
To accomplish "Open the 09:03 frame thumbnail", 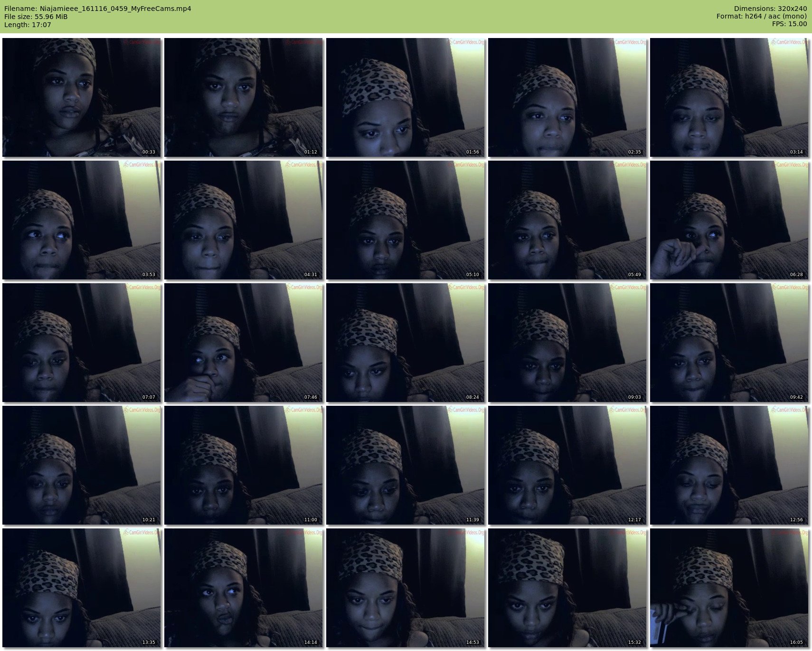I will click(567, 343).
